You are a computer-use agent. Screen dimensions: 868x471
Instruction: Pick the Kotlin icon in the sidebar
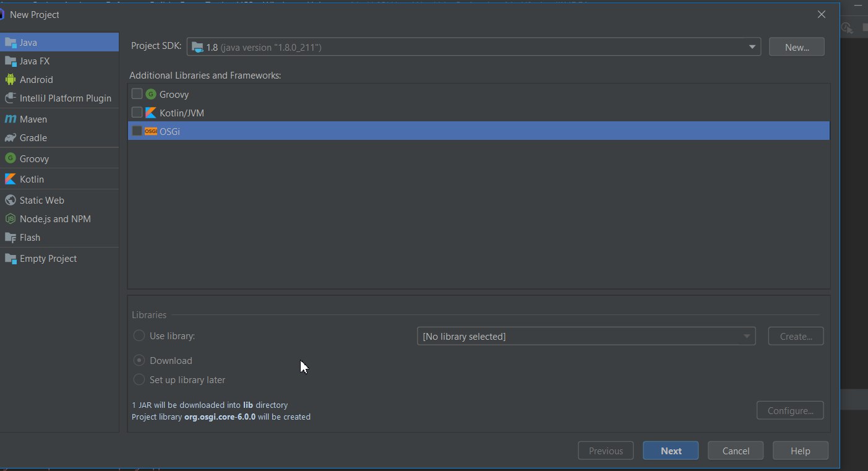[x=10, y=179]
